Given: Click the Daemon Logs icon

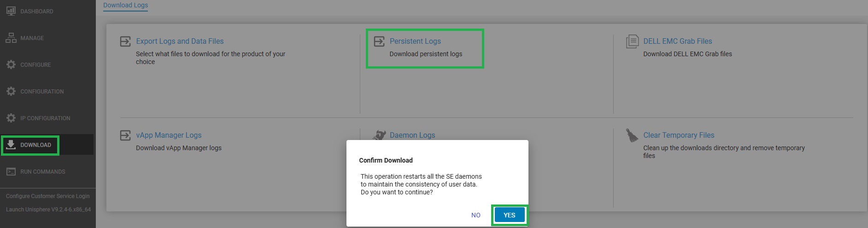Looking at the screenshot, I should [379, 135].
